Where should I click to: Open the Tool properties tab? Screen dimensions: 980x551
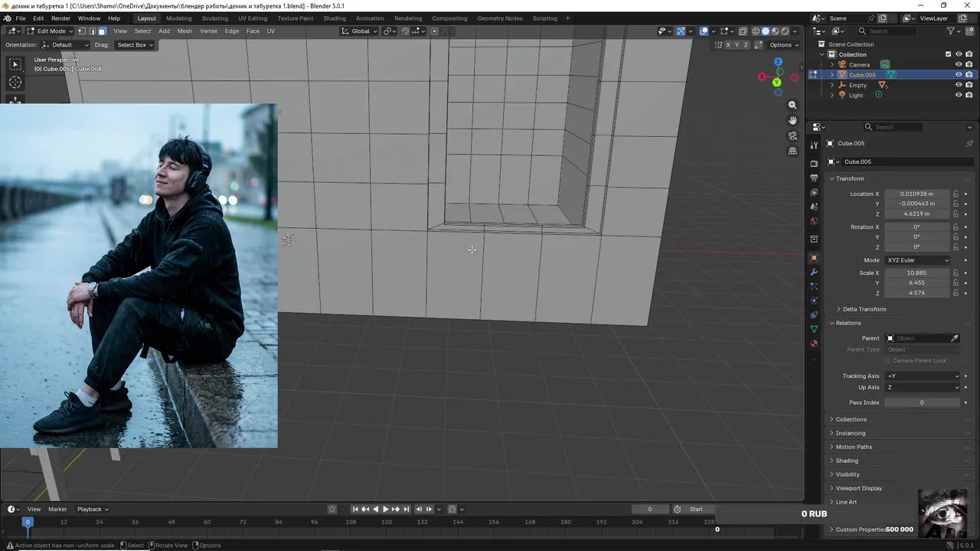tap(814, 145)
